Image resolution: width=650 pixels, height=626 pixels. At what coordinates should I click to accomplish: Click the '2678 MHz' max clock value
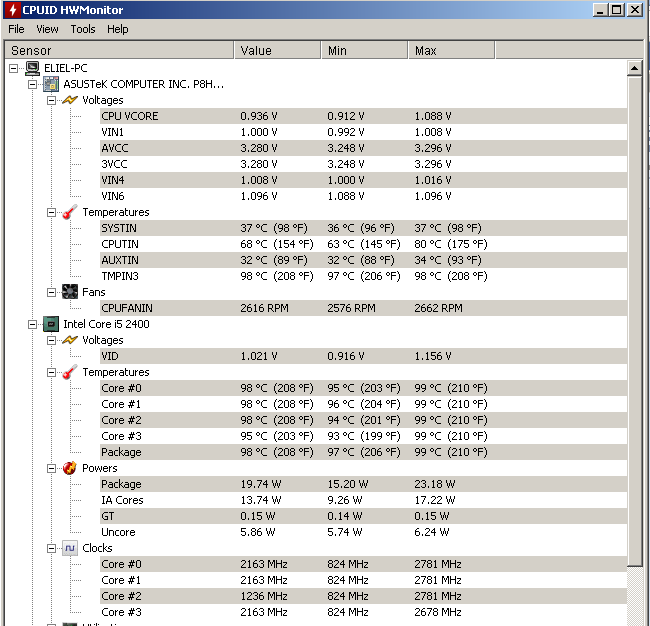[x=438, y=612]
